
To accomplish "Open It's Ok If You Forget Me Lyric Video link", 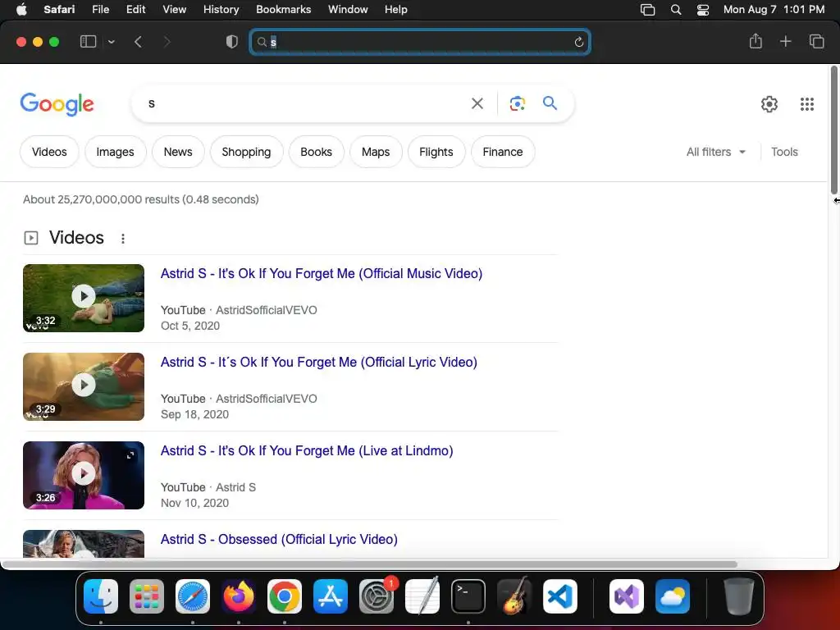I will [x=319, y=362].
